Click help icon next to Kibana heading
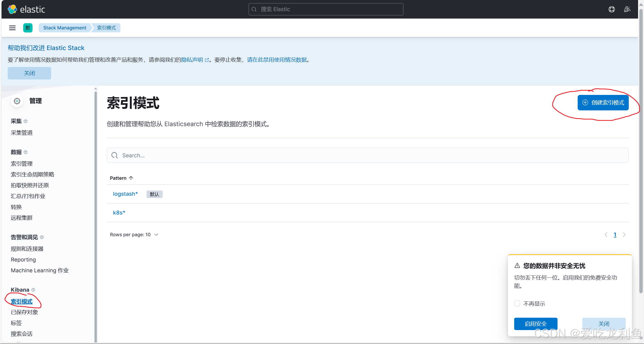This screenshot has width=644, height=344. 33,290
